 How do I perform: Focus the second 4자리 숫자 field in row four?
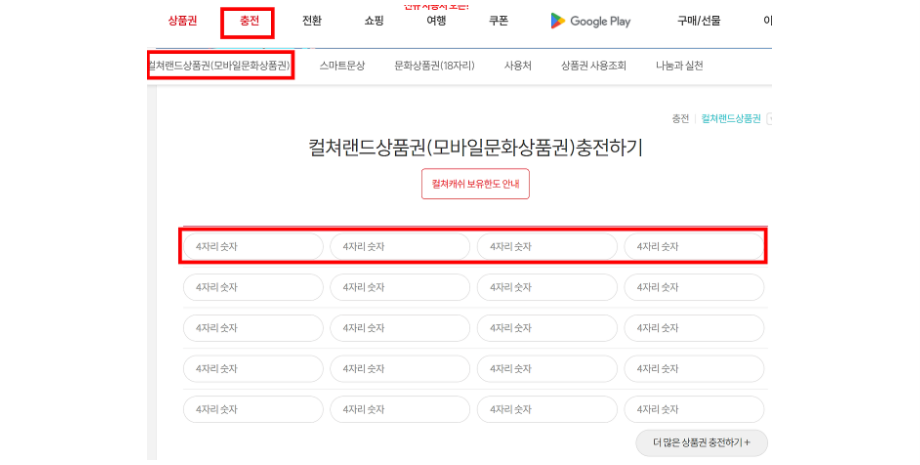point(400,369)
